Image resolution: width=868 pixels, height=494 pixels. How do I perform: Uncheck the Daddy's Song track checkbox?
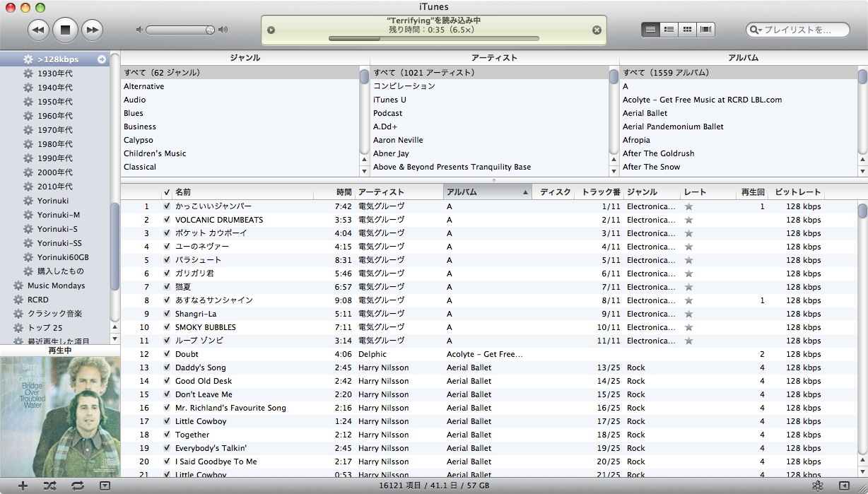point(167,367)
